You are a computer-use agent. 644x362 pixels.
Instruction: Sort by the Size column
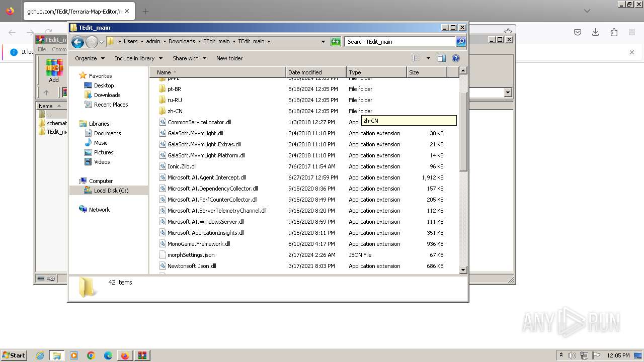tap(427, 72)
